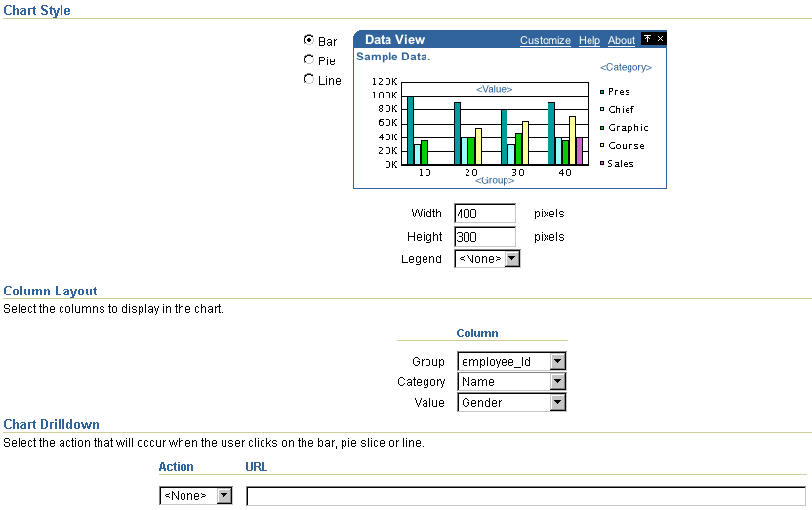
Task: Click the Graphic legend color swatch
Action: click(x=602, y=128)
